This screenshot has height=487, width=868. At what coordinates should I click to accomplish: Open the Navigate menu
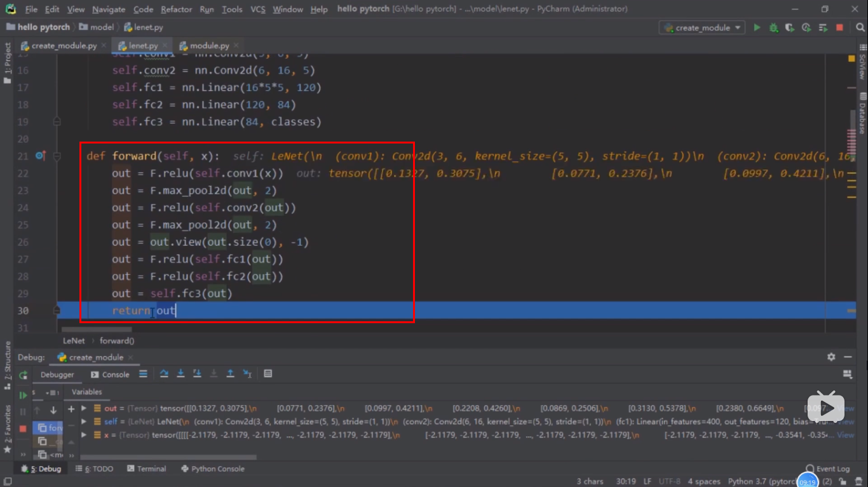(x=109, y=10)
